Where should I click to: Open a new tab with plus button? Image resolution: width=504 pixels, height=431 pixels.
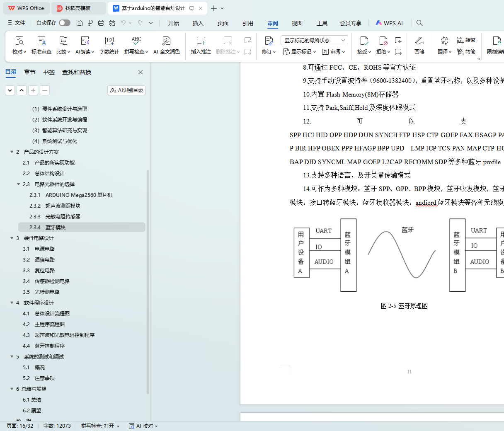click(x=214, y=8)
